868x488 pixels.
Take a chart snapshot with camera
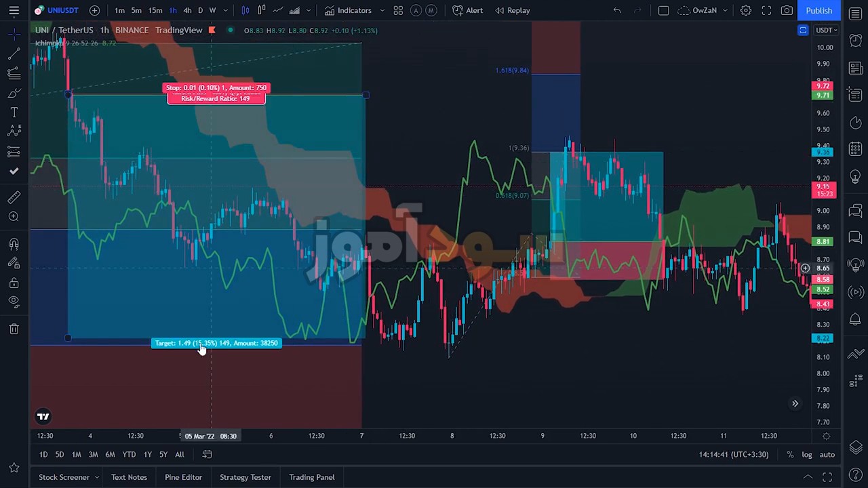click(787, 10)
